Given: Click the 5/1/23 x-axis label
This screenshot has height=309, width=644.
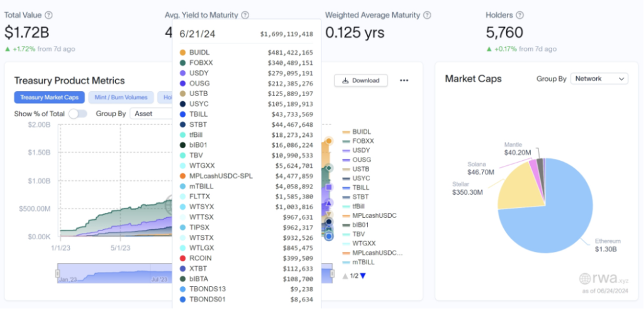Looking at the screenshot, I should pyautogui.click(x=120, y=248).
